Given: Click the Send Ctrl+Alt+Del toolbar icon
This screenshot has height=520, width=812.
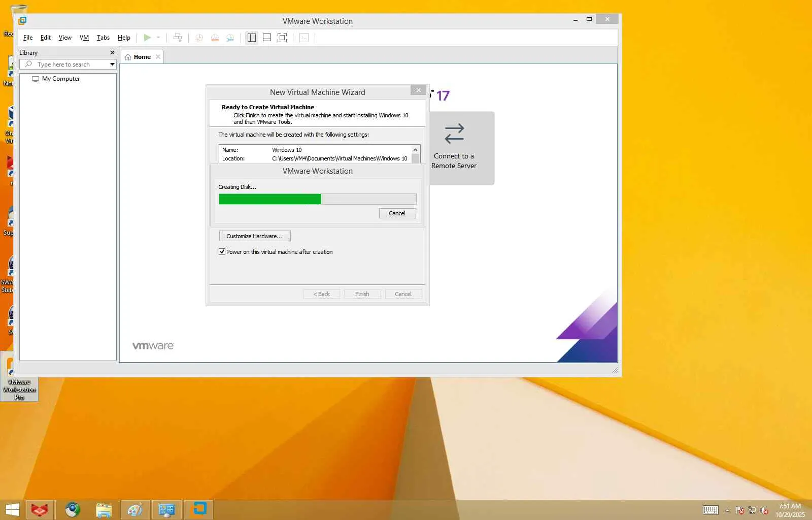Looking at the screenshot, I should pos(178,38).
